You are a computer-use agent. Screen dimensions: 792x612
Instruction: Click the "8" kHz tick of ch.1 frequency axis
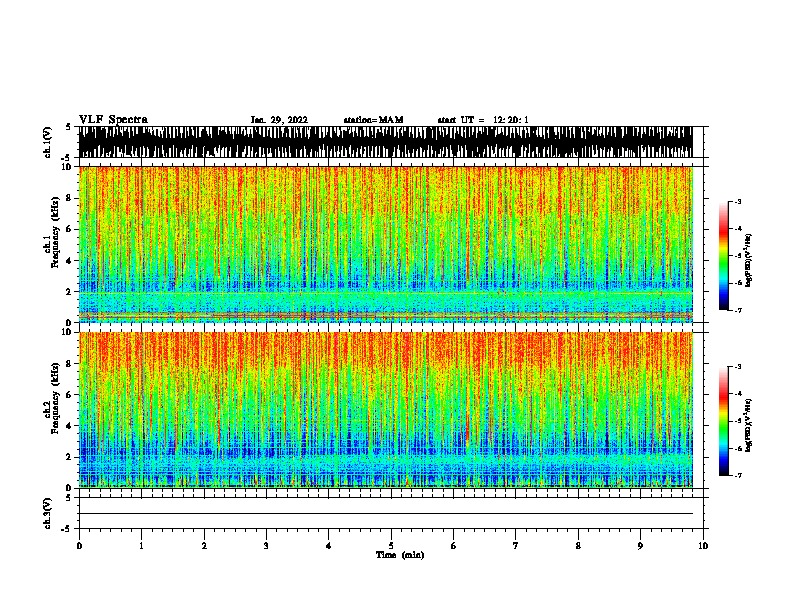pyautogui.click(x=69, y=198)
